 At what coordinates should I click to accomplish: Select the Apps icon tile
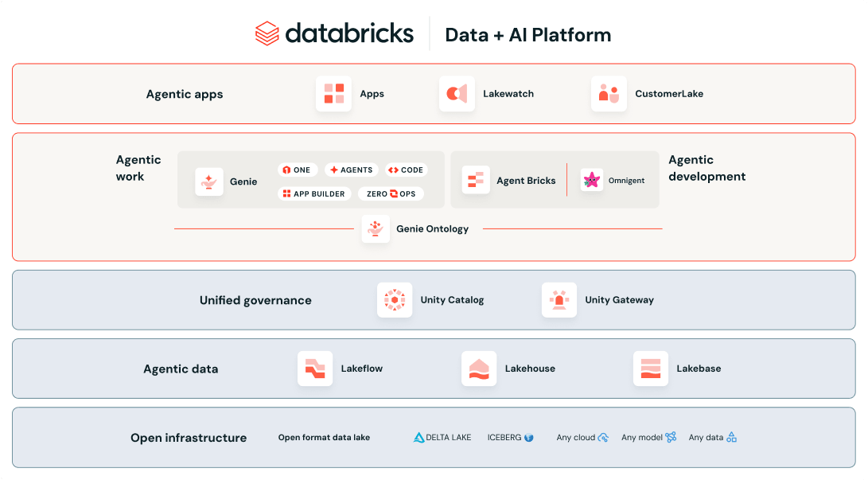pos(334,94)
